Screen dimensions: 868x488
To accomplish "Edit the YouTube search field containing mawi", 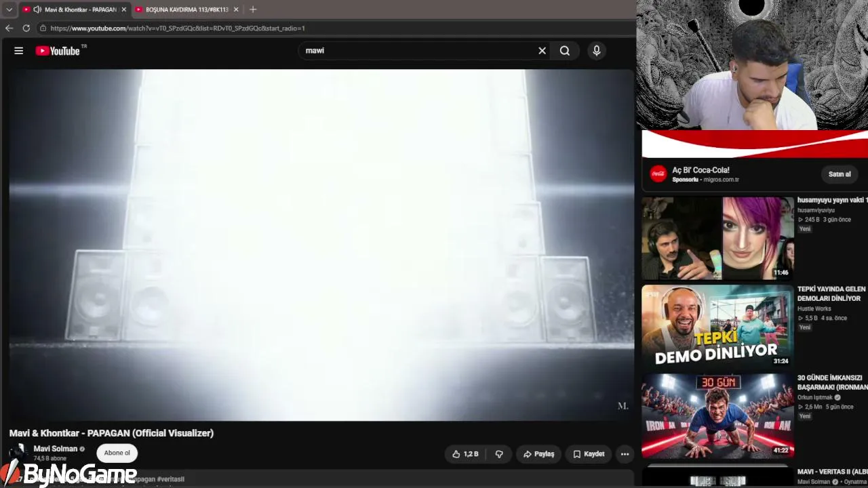I will 417,51.
